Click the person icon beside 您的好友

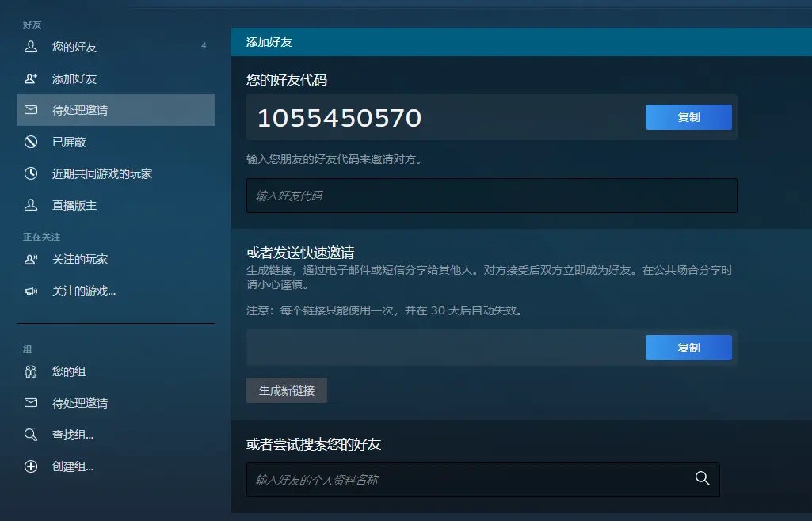pos(31,47)
